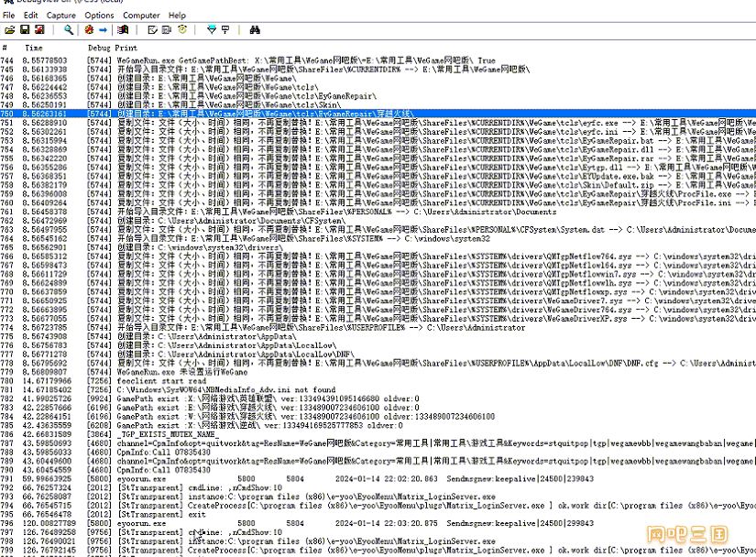The width and height of the screenshot is (756, 557).
Task: Select the row 761 importing '%PERSONAL%' files
Action: pos(378,212)
